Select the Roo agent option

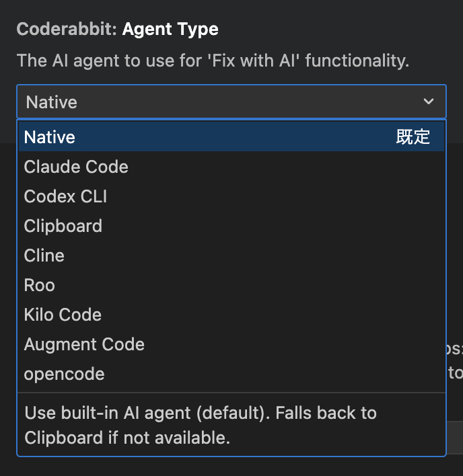tap(40, 285)
